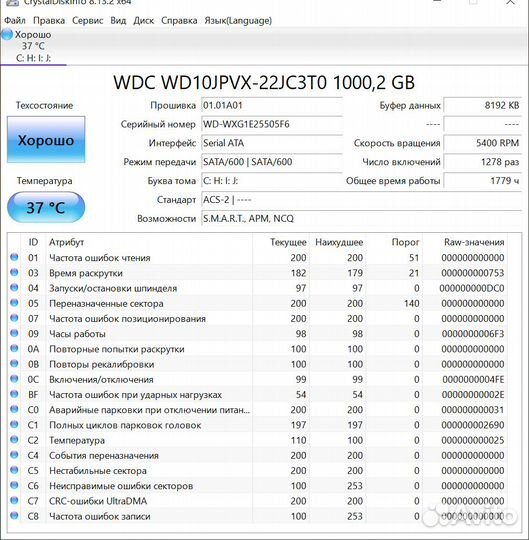Screen dimensions: 529x540
Task: Click worst value 253 in row C6
Action: [355, 486]
